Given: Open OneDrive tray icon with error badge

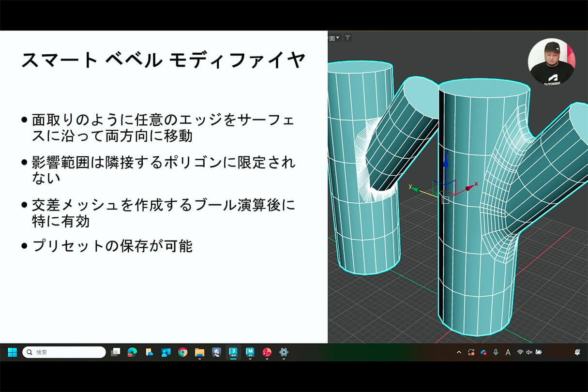Looking at the screenshot, I should click(x=483, y=352).
